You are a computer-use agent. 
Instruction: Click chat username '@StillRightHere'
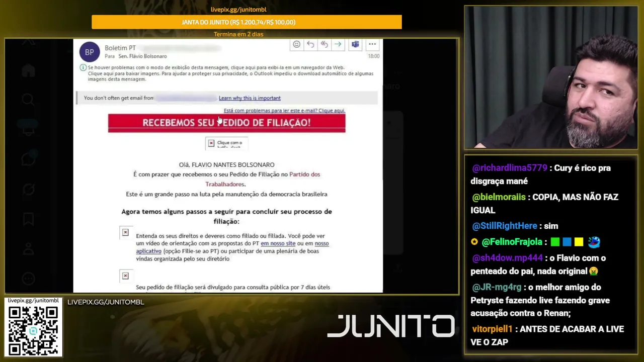coord(505,226)
